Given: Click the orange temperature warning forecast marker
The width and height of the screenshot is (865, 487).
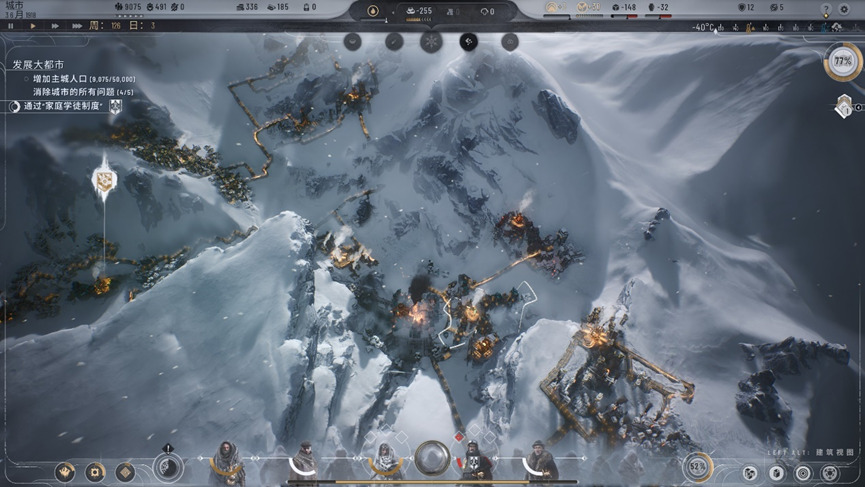Looking at the screenshot, I should tap(750, 27).
